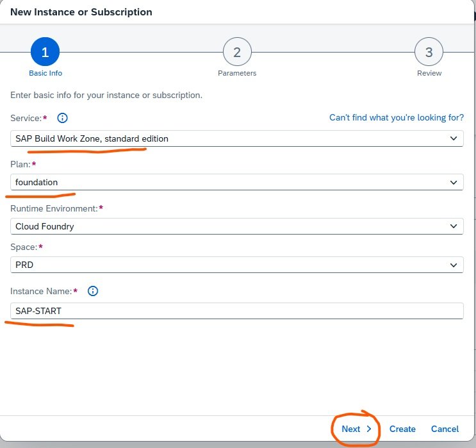Expand the Runtime Environment dropdown arrow
This screenshot has width=476, height=448.
tap(454, 226)
